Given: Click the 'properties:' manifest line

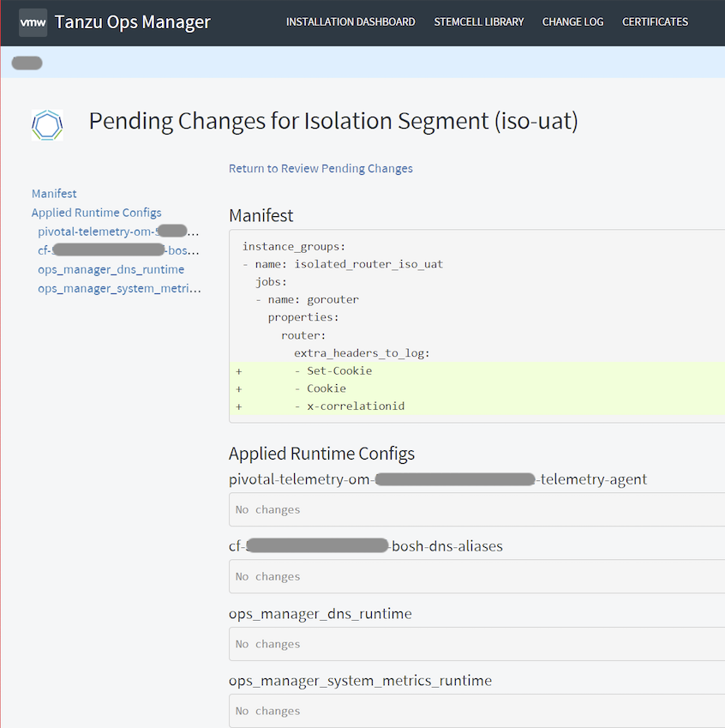Looking at the screenshot, I should coord(303,317).
